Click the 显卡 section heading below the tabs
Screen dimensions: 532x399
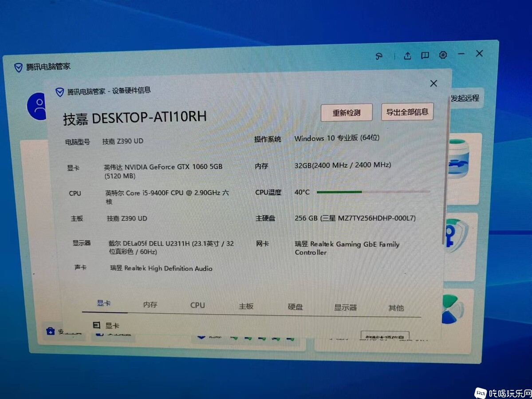point(112,326)
